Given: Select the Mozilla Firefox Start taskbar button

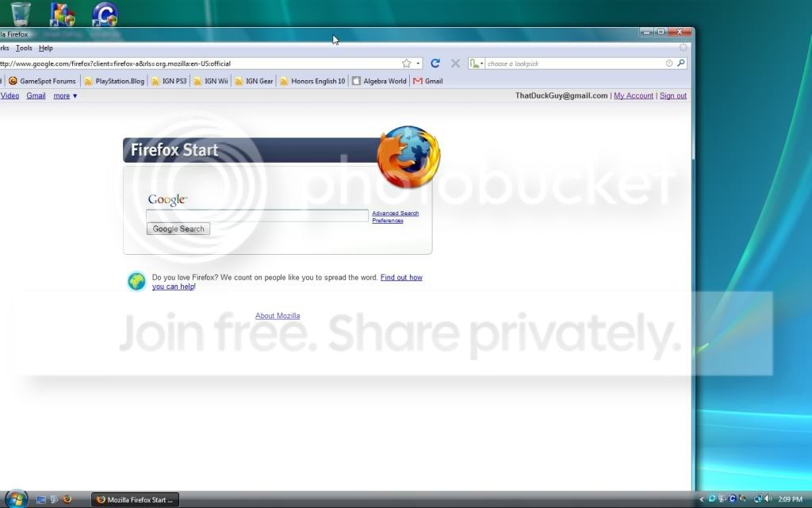Looking at the screenshot, I should pos(135,500).
